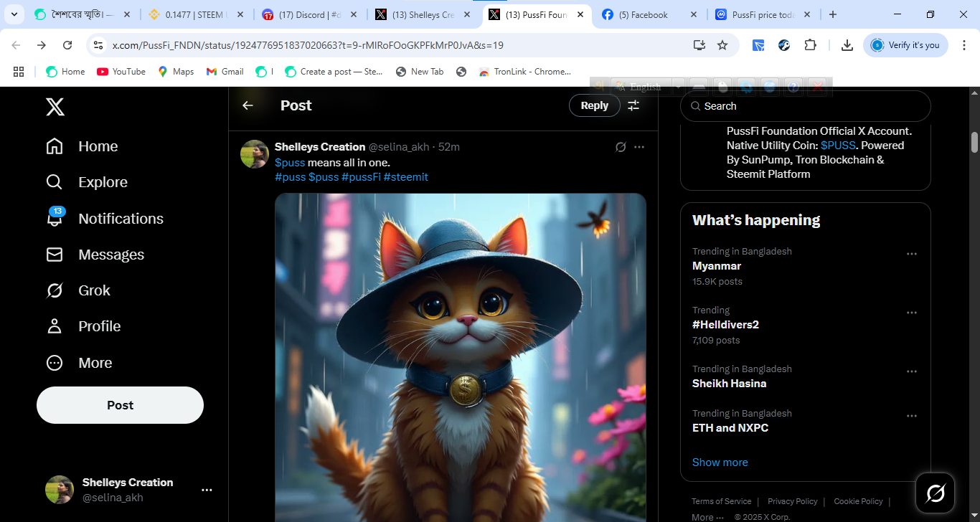The height and width of the screenshot is (522, 980).
Task: Switch to the PussFi price today tab
Action: pos(763,14)
